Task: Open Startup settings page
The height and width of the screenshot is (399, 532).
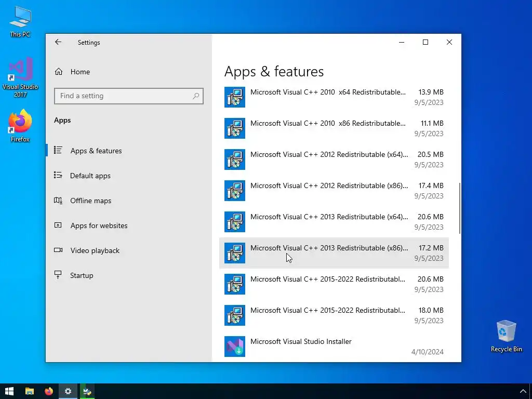Action: [129, 275]
